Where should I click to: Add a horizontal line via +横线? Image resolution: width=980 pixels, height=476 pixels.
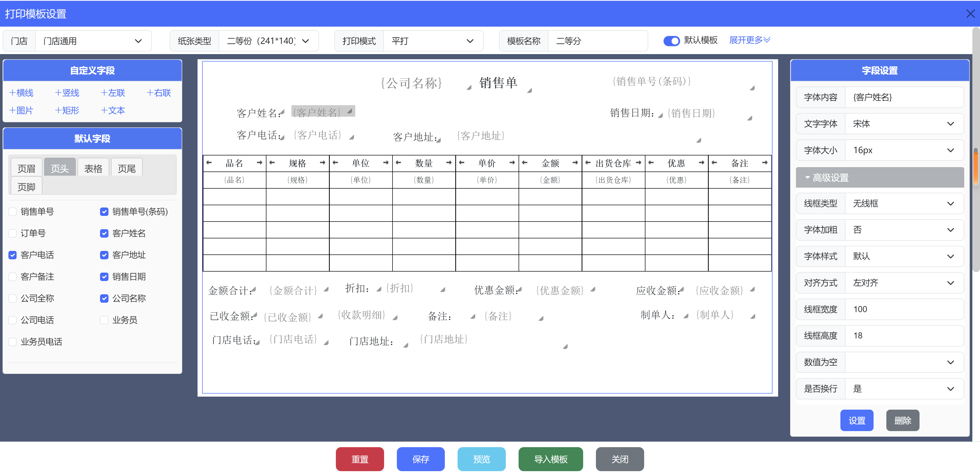[x=21, y=93]
